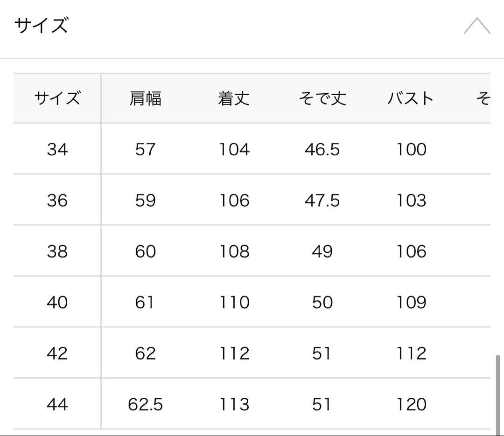Select the そで丈 column header
The height and width of the screenshot is (436, 504).
coord(322,98)
